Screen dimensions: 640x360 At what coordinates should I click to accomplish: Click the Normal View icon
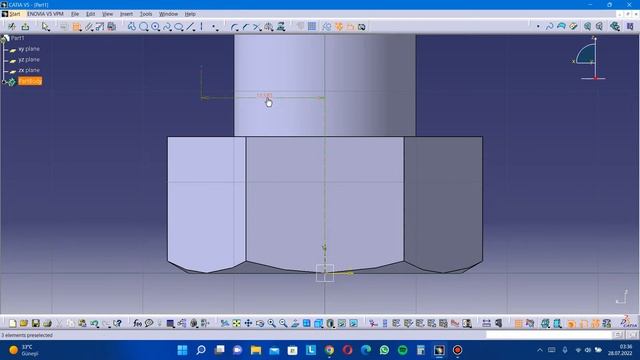(295, 323)
